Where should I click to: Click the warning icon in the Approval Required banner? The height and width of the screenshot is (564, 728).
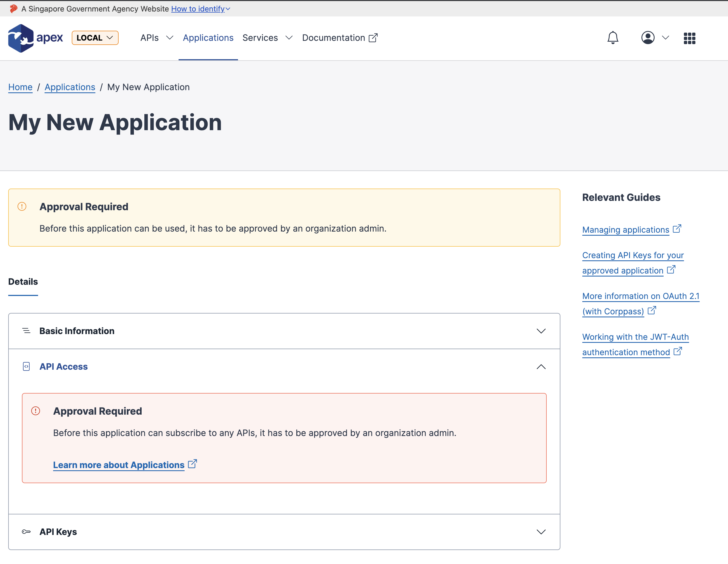click(x=22, y=206)
